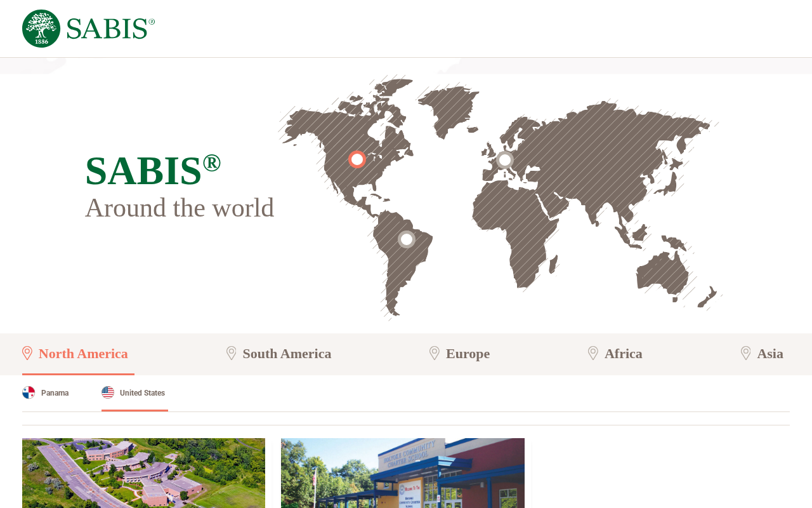Image resolution: width=812 pixels, height=508 pixels.
Task: Select the Europe map marker
Action: (505, 160)
